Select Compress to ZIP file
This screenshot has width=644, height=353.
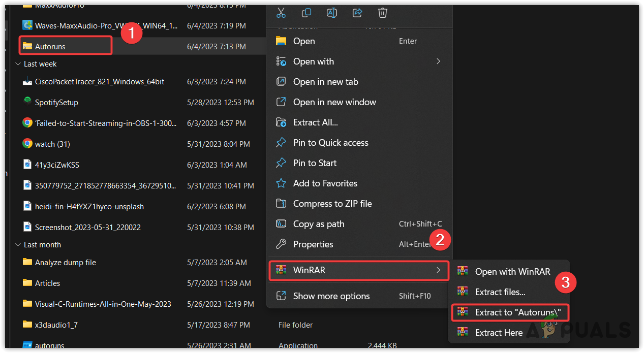tap(332, 204)
